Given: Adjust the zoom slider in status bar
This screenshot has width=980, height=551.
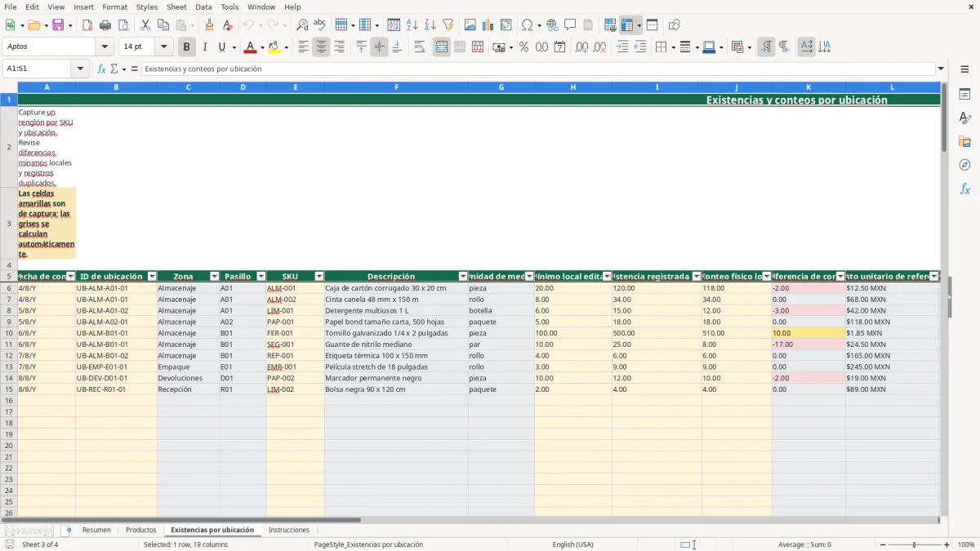Looking at the screenshot, I should (914, 544).
